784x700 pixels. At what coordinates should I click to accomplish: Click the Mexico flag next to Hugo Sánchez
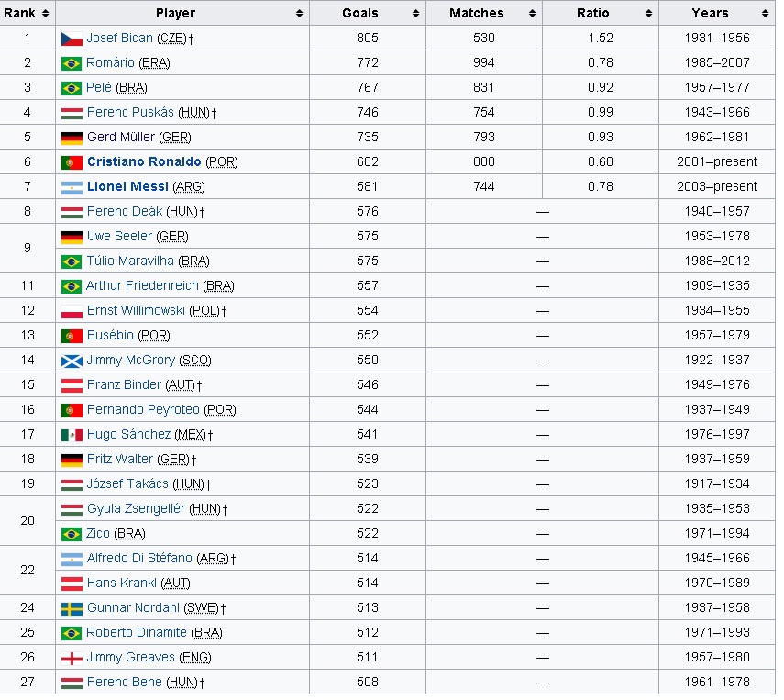point(72,435)
